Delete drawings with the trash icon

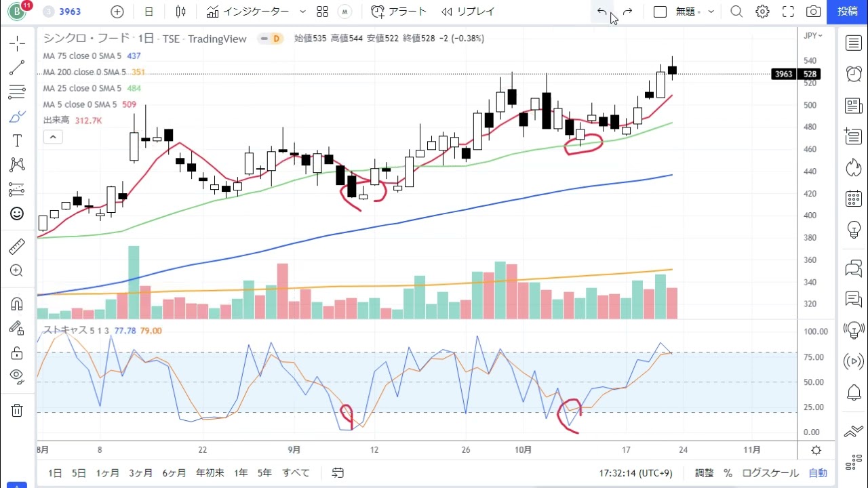pyautogui.click(x=17, y=410)
